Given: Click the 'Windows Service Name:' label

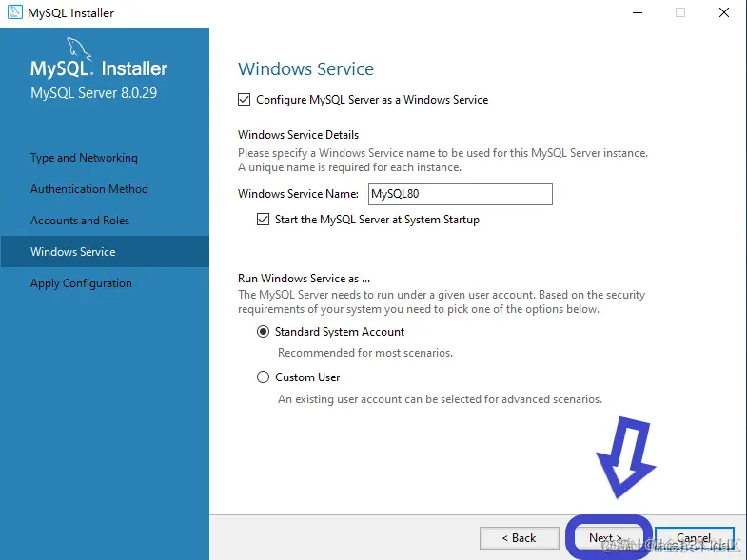Looking at the screenshot, I should (x=298, y=194).
